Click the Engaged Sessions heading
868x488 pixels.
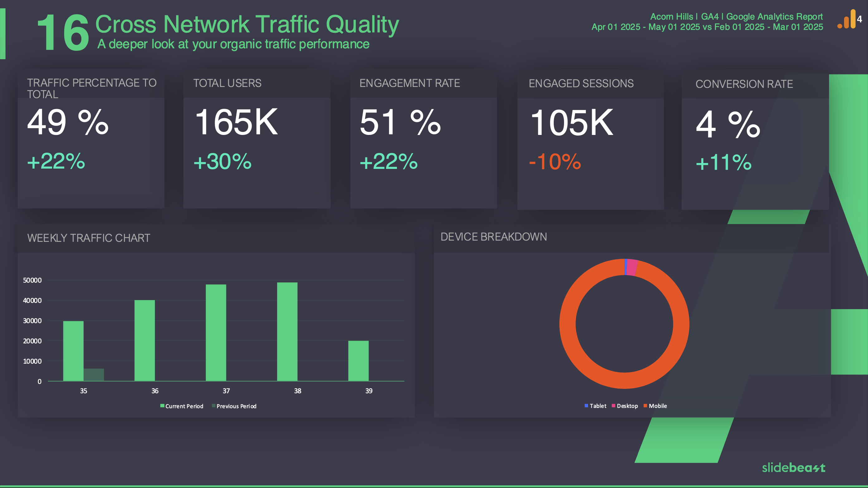(581, 84)
